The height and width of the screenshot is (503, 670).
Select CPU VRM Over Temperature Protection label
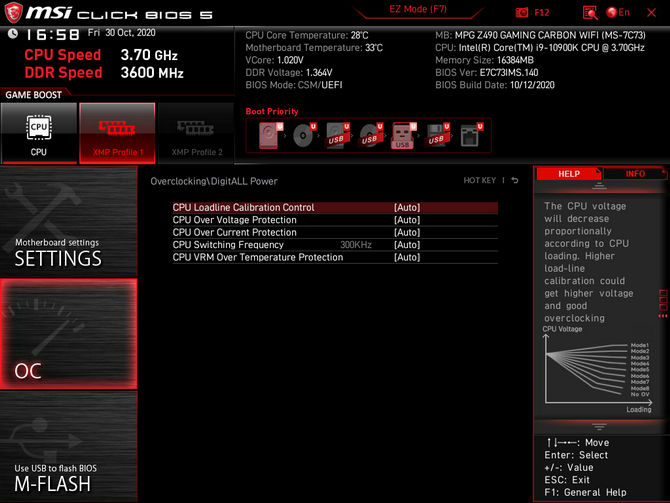click(258, 257)
